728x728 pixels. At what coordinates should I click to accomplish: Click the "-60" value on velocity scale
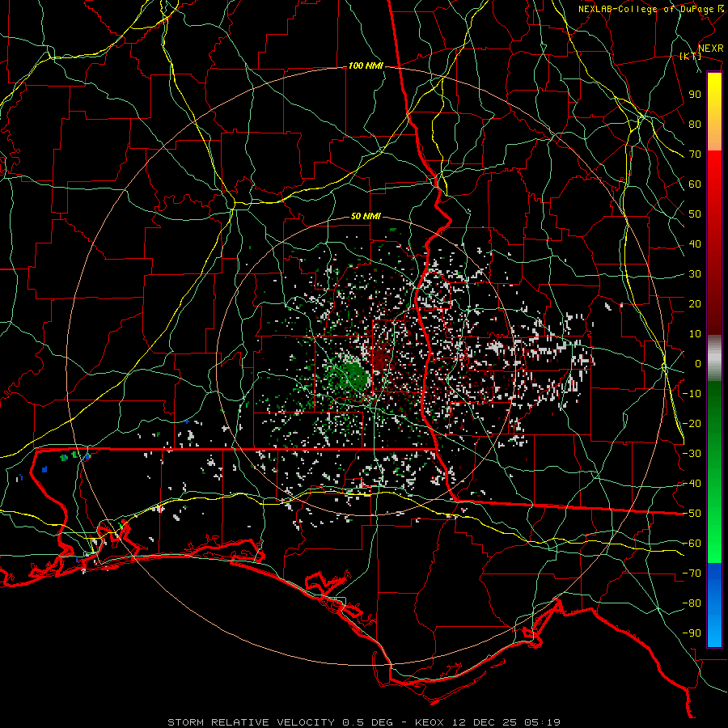(692, 544)
